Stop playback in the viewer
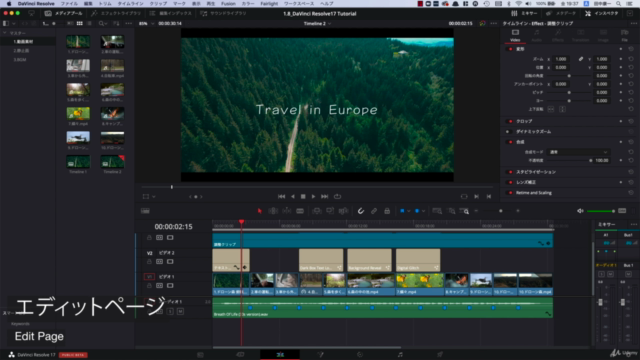This screenshot has height=360, width=640. (303, 196)
